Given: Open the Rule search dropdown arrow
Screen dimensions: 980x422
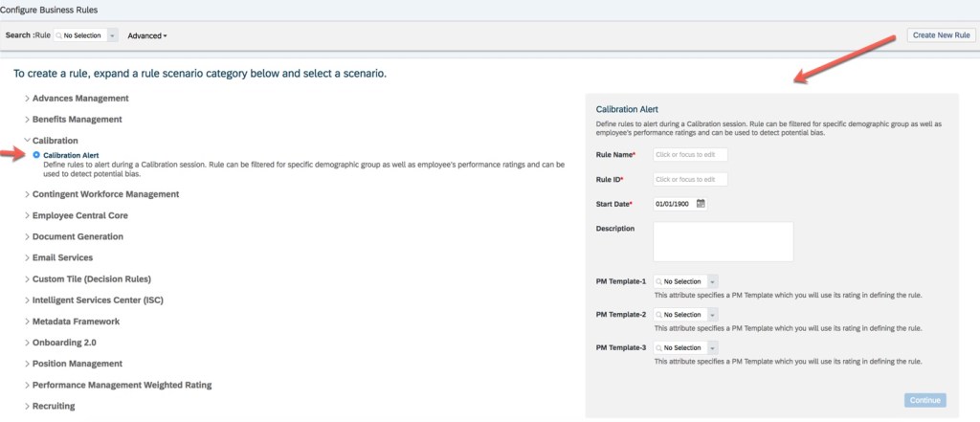Looking at the screenshot, I should pos(113,35).
